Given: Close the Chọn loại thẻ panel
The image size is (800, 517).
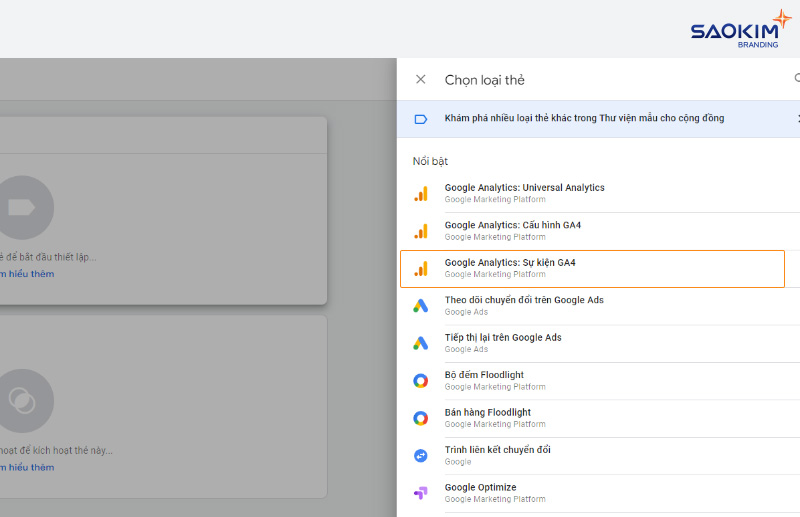Looking at the screenshot, I should (x=420, y=80).
